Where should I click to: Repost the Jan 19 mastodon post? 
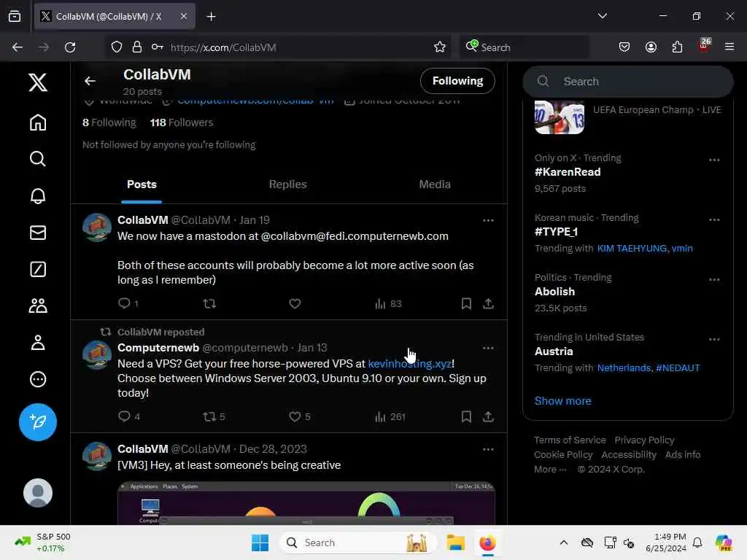(x=209, y=303)
